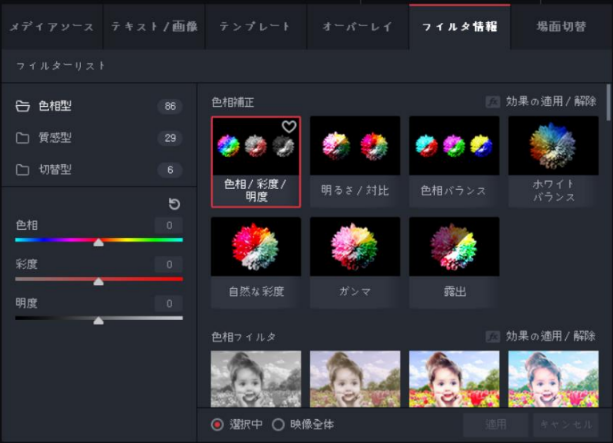Select the 映像全体 radio button
This screenshot has width=613, height=443.
(x=279, y=424)
